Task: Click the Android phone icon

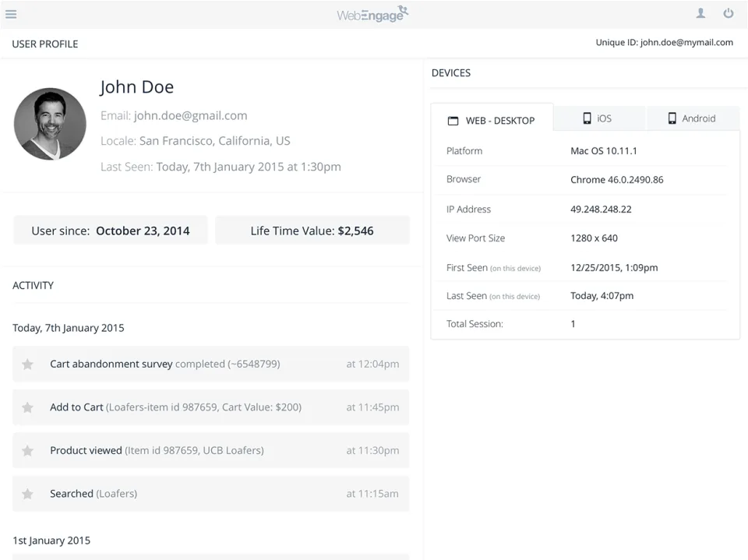Action: 672,118
